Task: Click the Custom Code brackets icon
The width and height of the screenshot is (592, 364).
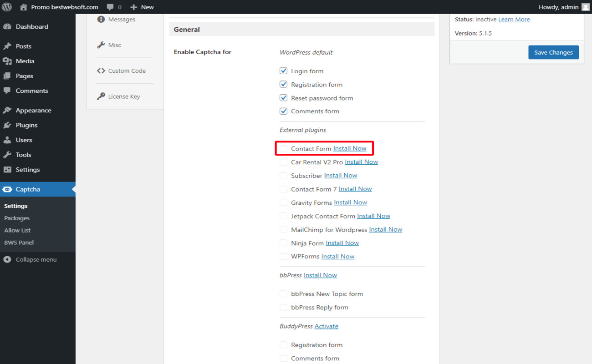Action: tap(101, 71)
